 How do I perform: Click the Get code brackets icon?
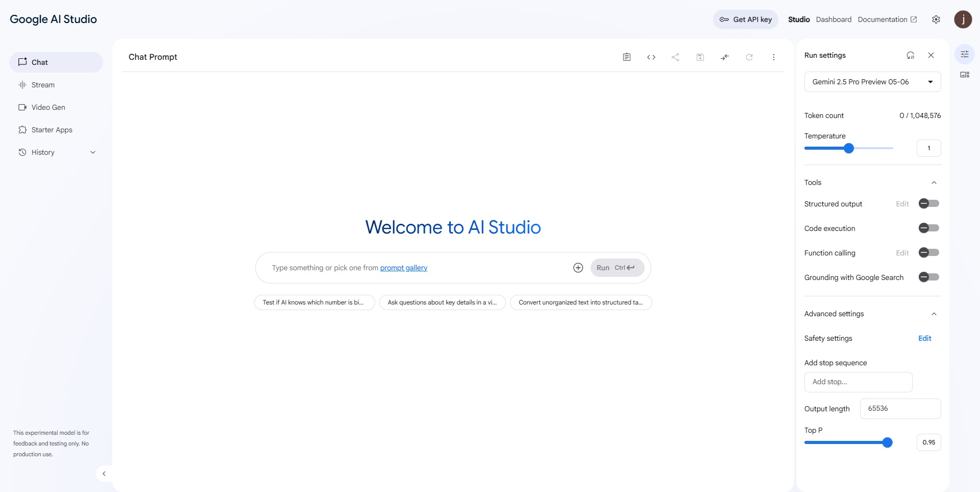pos(651,57)
